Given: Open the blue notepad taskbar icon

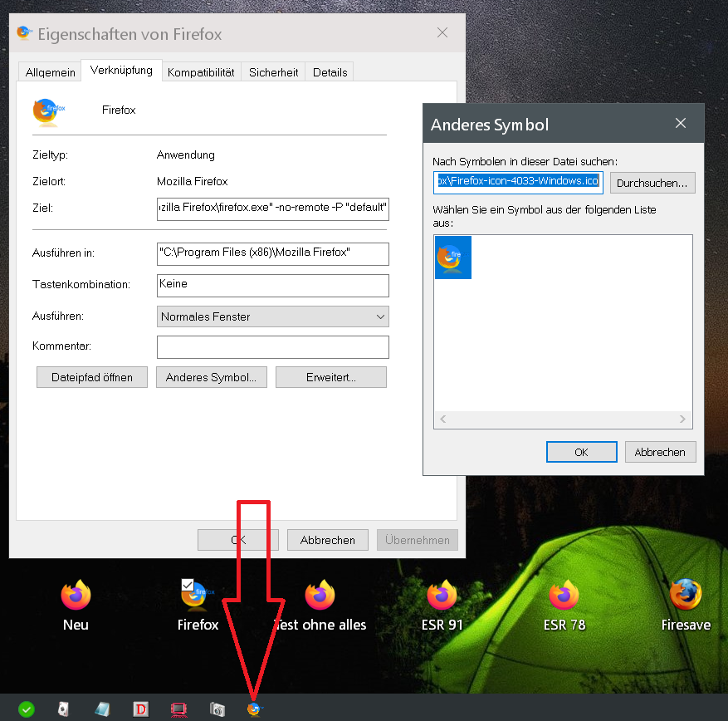Looking at the screenshot, I should coord(102,709).
